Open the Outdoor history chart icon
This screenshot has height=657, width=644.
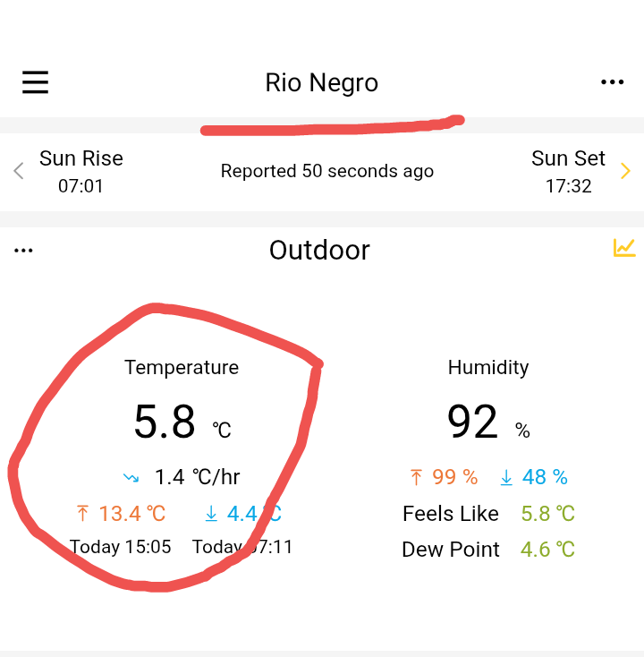[x=624, y=248]
